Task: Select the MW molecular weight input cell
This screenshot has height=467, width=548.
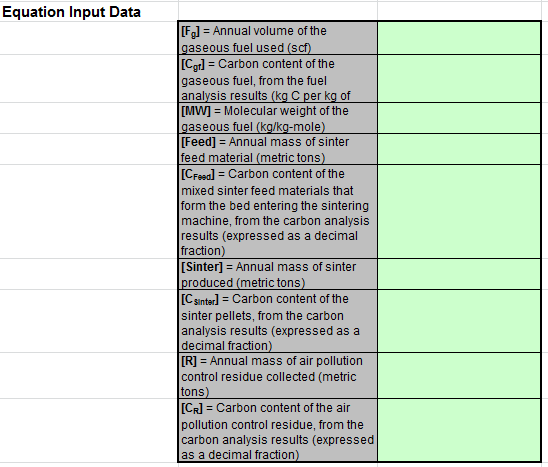Action: tap(459, 118)
